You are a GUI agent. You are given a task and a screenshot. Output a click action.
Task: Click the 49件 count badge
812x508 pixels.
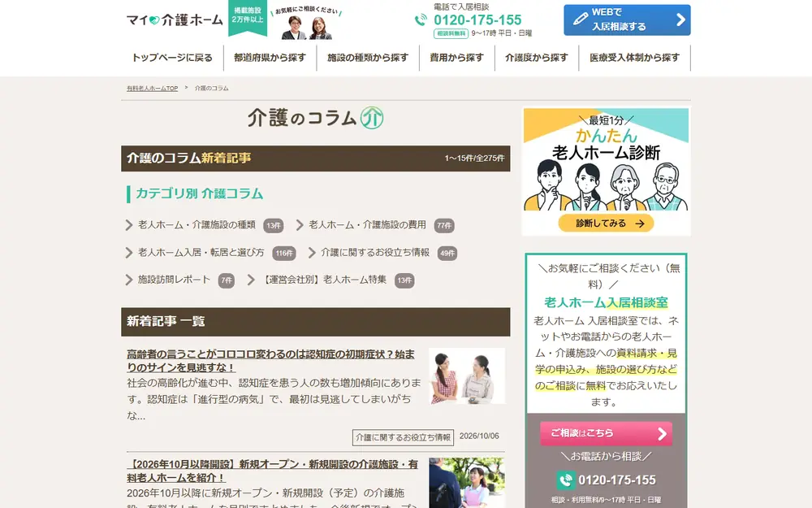447,253
